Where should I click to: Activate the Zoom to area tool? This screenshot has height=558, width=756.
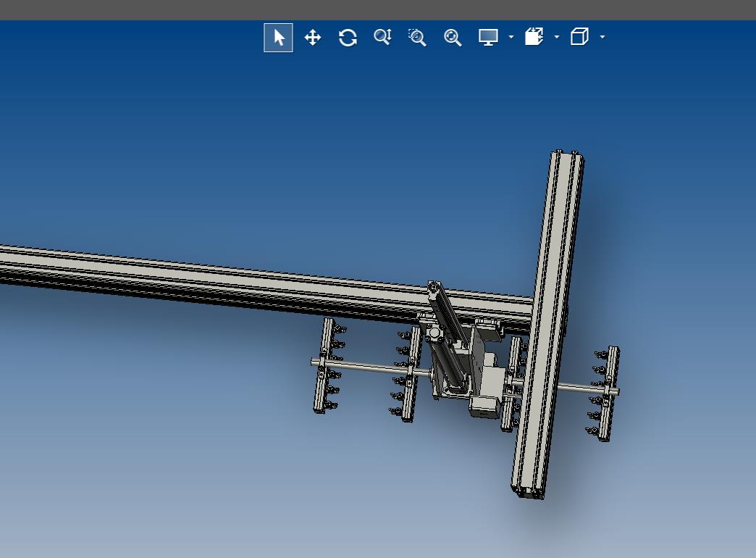pos(417,37)
